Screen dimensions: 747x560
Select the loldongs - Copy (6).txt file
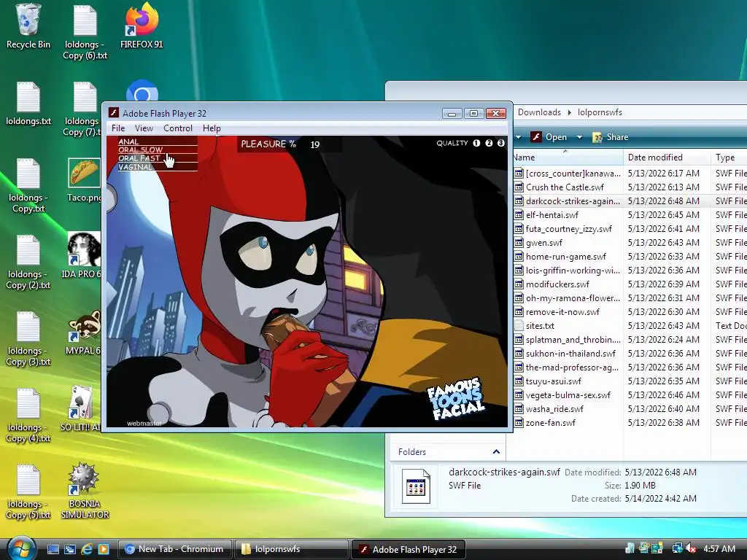point(85,32)
